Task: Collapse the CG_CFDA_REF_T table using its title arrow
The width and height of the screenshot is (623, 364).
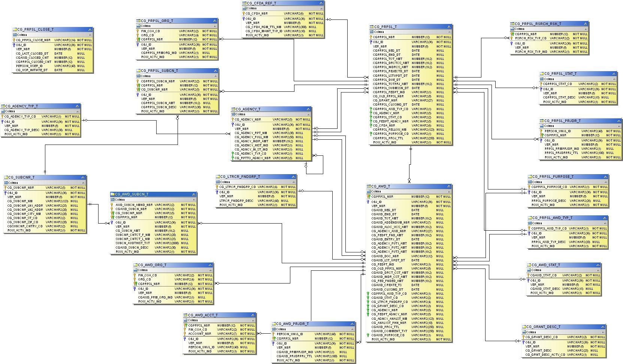Action: click(x=321, y=3)
